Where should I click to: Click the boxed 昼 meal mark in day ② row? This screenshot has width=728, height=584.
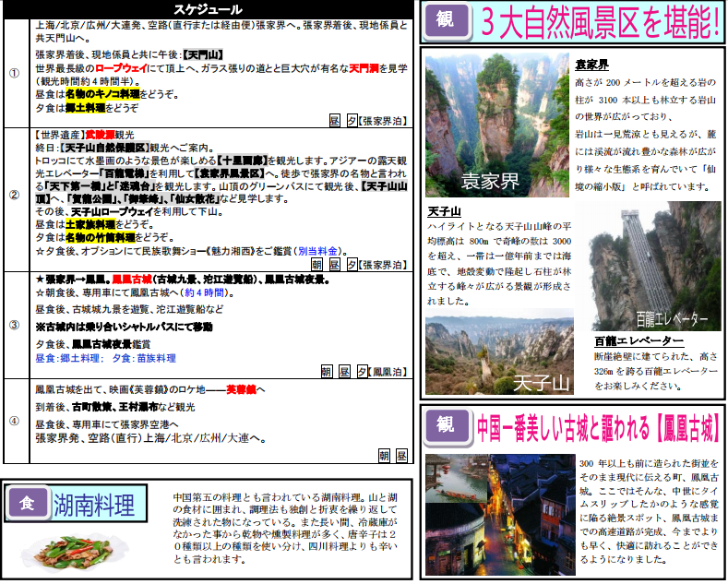click(x=334, y=265)
